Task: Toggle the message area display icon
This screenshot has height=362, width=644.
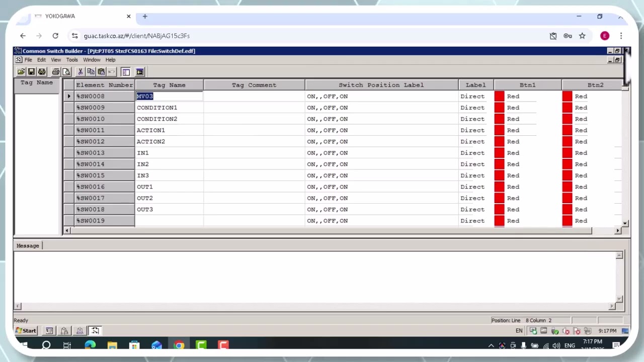Action: pos(140,72)
